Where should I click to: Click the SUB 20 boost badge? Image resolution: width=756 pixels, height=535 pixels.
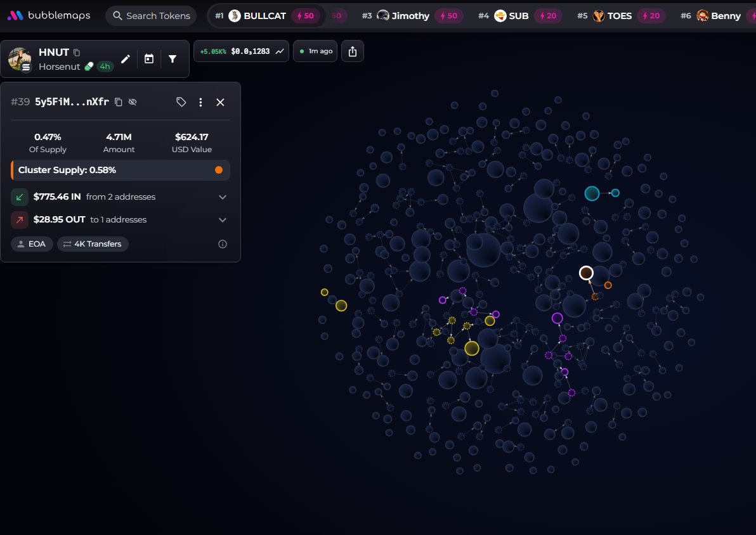(548, 16)
